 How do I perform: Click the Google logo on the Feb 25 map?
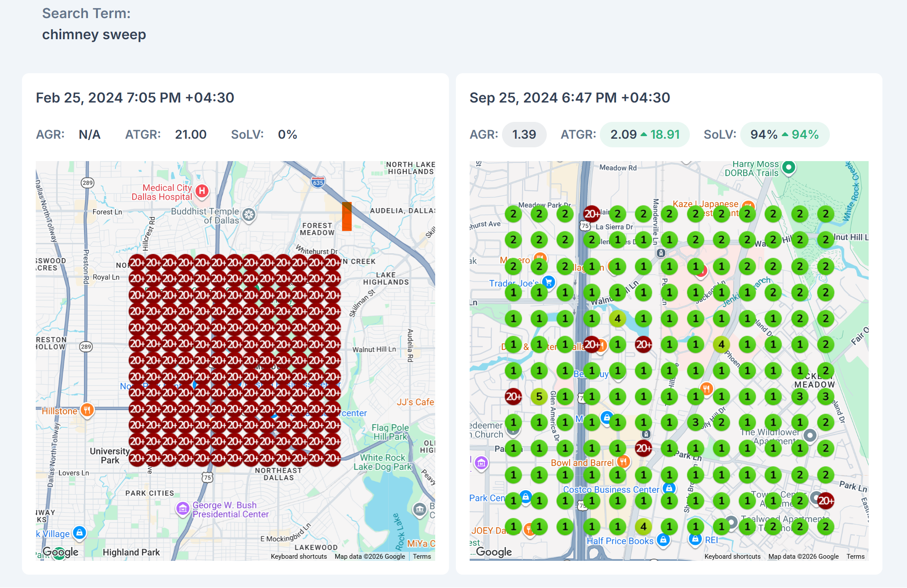[61, 552]
